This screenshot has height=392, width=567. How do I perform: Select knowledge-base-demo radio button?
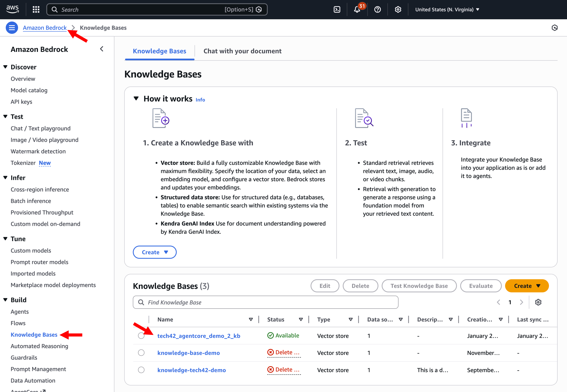tap(141, 353)
